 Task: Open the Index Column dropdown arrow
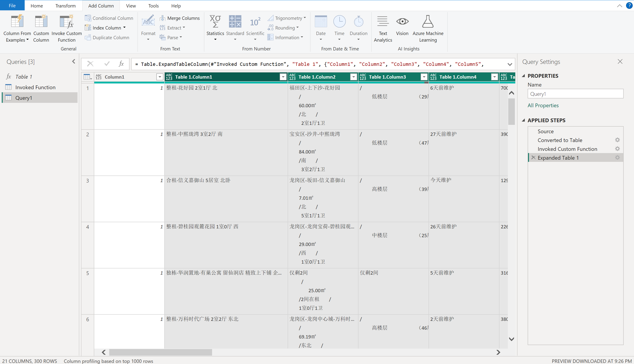tap(124, 28)
